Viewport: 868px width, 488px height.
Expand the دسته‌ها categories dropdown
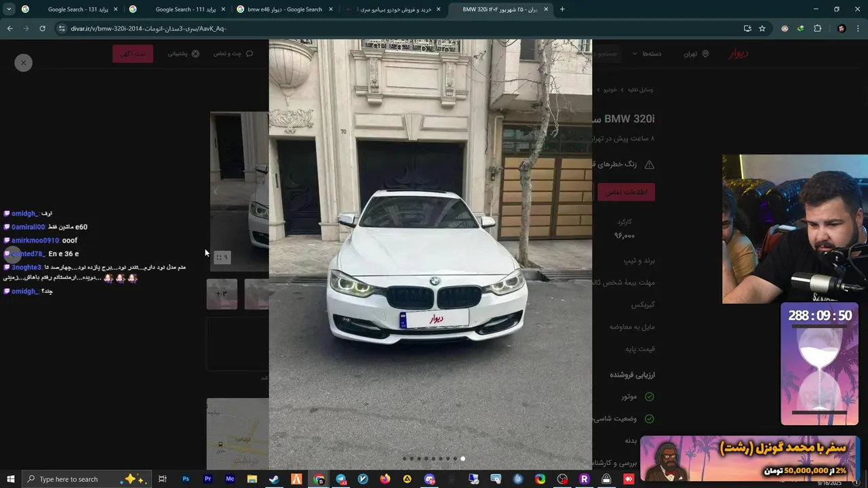[646, 54]
